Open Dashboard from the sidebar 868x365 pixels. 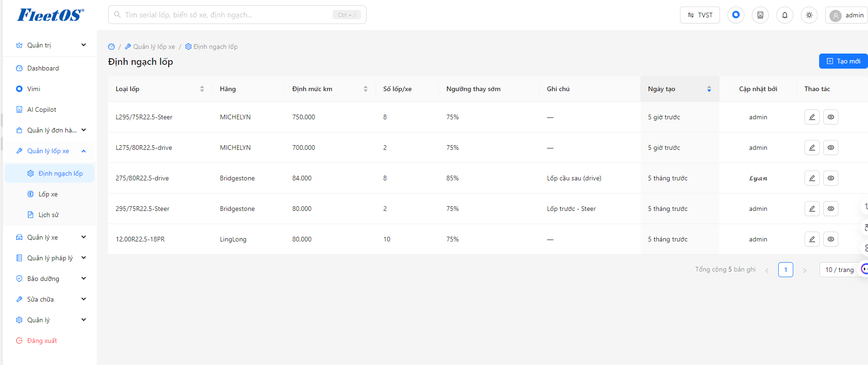pyautogui.click(x=51, y=68)
